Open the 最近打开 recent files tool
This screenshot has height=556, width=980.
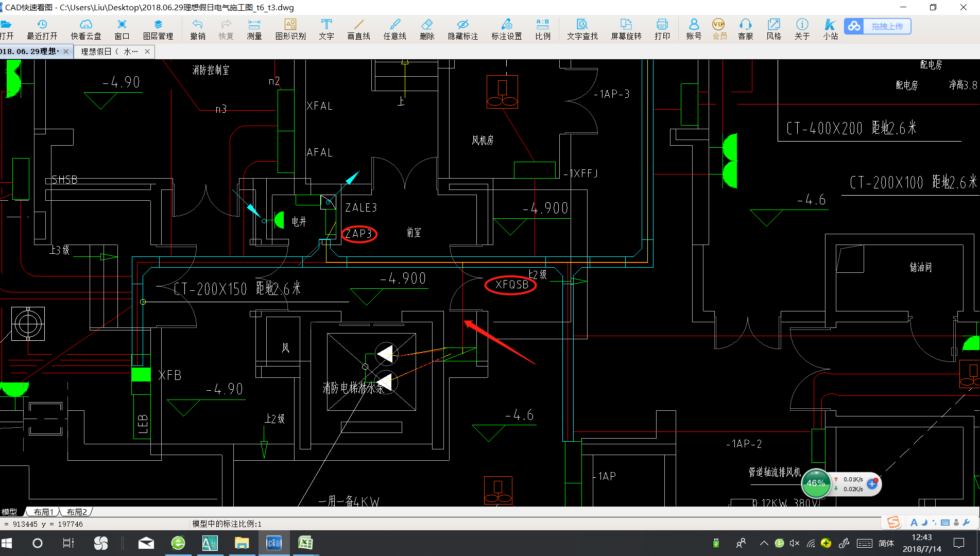click(x=42, y=29)
